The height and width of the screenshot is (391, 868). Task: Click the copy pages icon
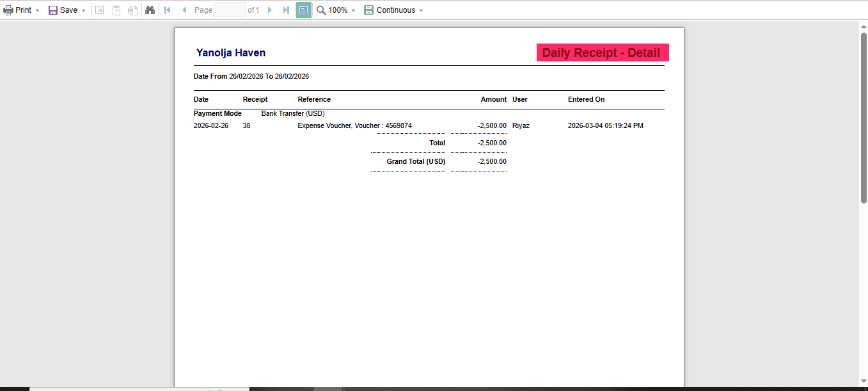132,10
